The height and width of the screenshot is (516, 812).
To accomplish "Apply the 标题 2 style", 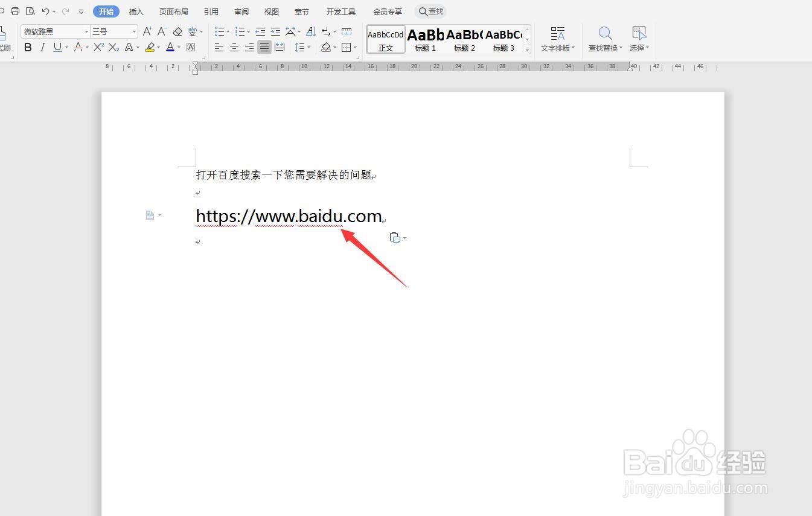I will (464, 39).
